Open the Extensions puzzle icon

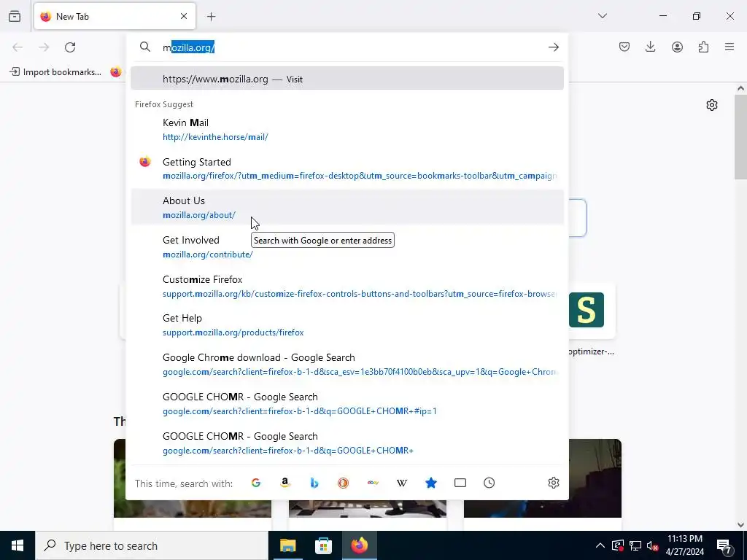[x=703, y=47]
